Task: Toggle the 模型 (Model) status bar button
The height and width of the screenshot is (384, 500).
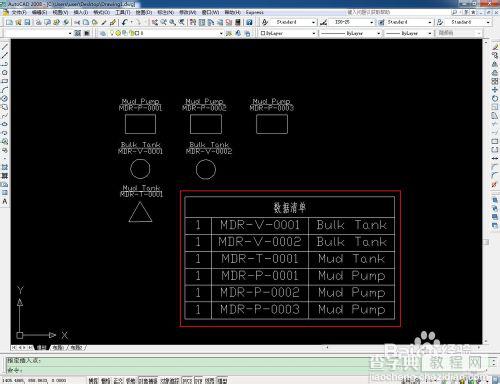Action: click(x=222, y=380)
